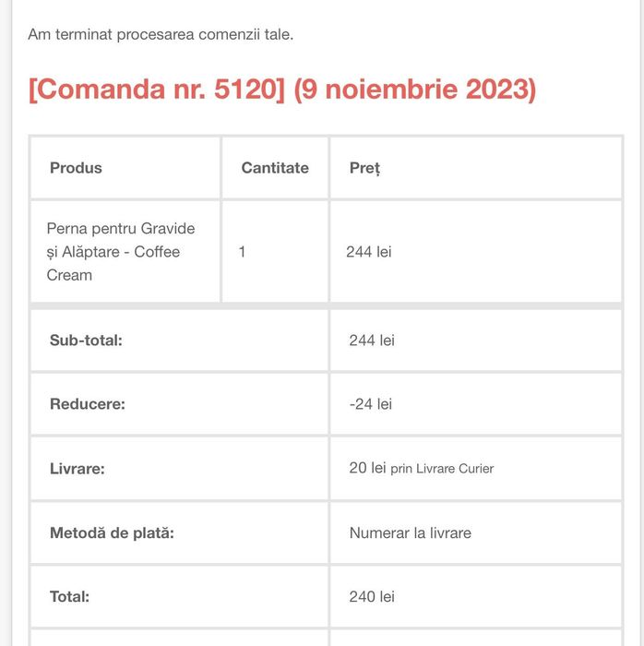Image resolution: width=644 pixels, height=646 pixels.
Task: Click the Produs column header
Action: (76, 168)
